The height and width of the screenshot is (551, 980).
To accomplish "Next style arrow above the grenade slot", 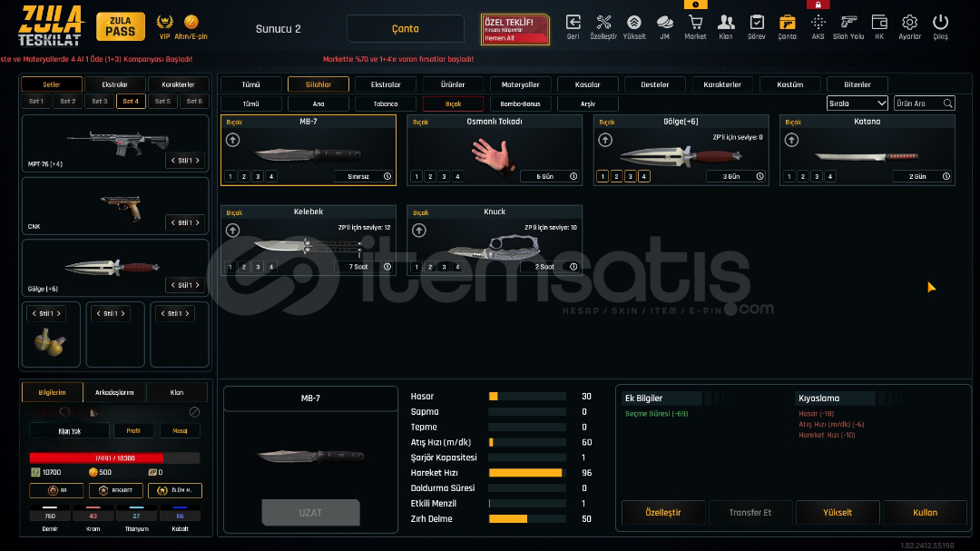I will (x=59, y=313).
